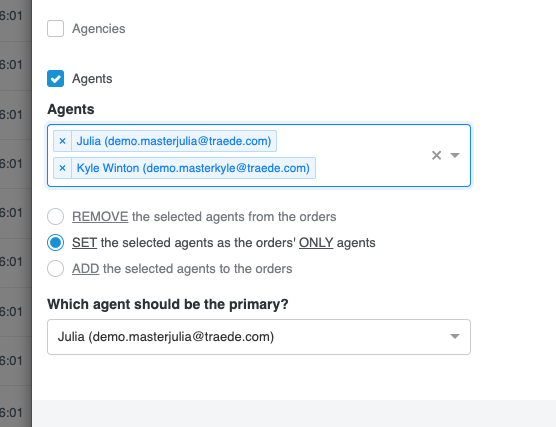556x427 pixels.
Task: Click the Kyle Winton agent tag label
Action: (193, 168)
